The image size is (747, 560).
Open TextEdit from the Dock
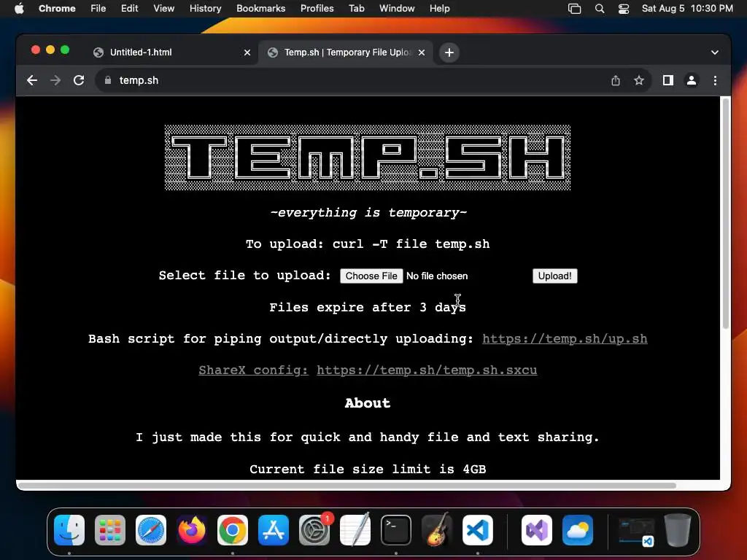355,530
